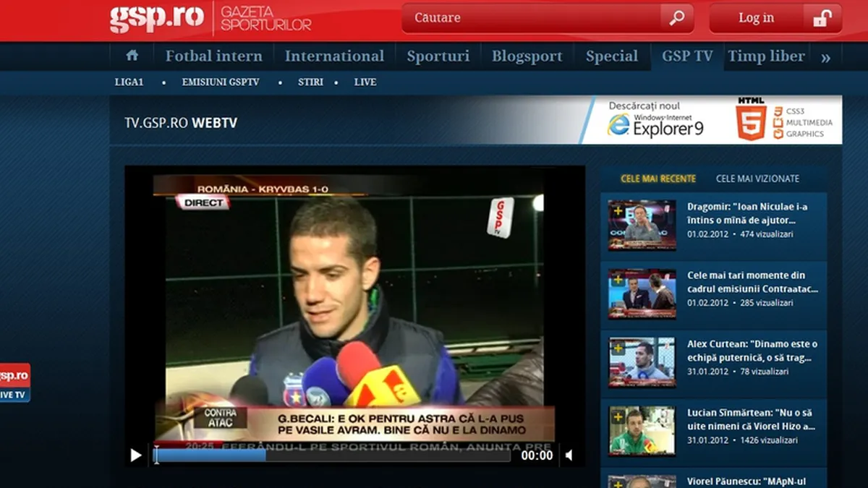Open the Alex Curtean video thumbnail

[642, 362]
